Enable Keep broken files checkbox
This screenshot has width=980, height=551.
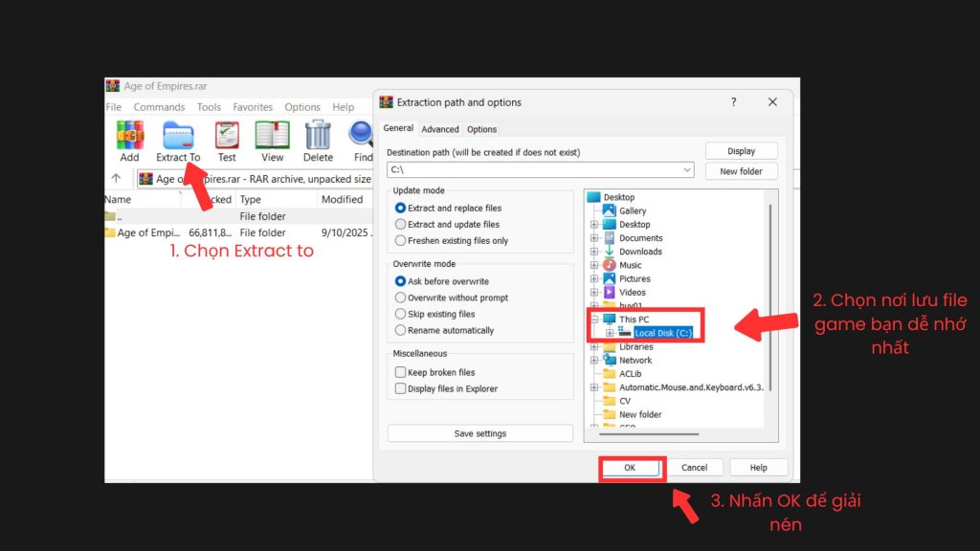pyautogui.click(x=401, y=372)
